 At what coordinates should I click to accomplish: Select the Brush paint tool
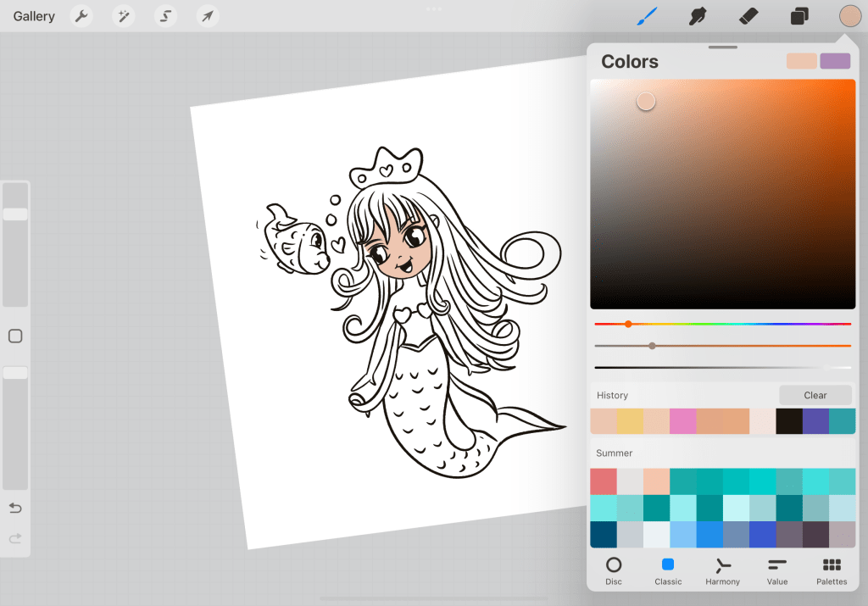648,16
